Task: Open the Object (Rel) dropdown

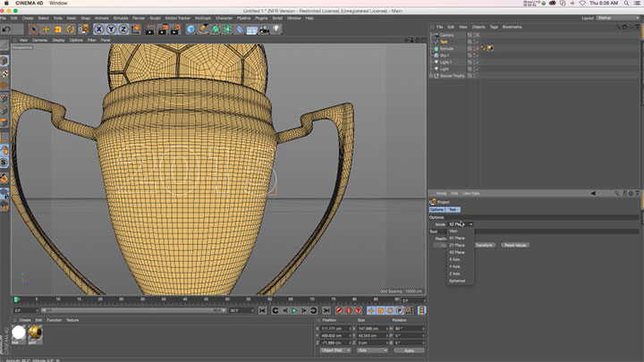Action: 335,350
